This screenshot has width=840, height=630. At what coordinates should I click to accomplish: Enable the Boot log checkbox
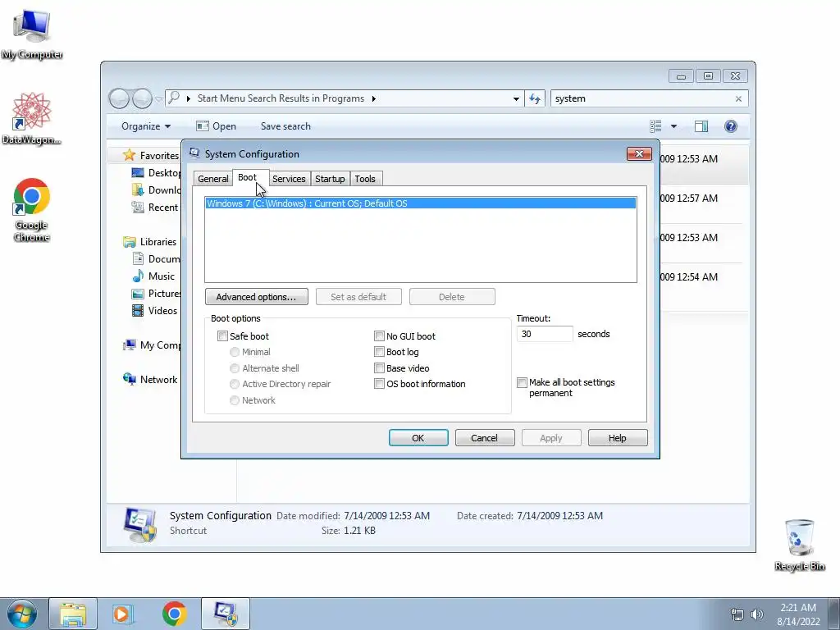click(x=379, y=352)
